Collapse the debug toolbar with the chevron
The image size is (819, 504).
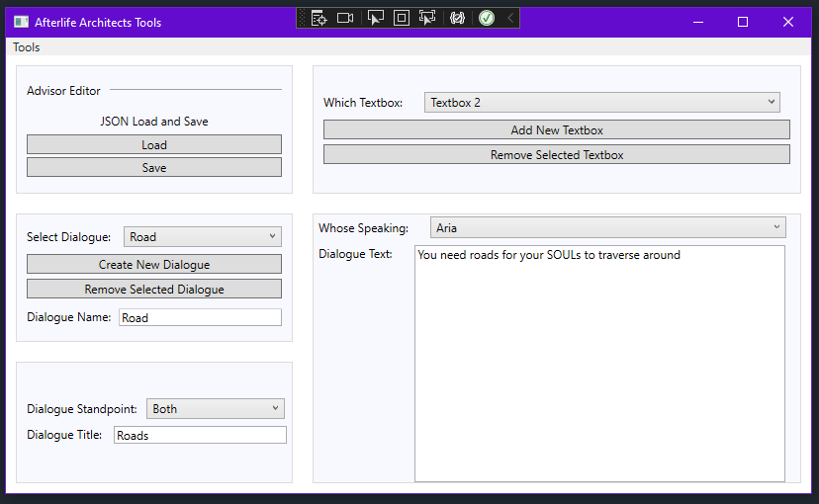click(510, 18)
